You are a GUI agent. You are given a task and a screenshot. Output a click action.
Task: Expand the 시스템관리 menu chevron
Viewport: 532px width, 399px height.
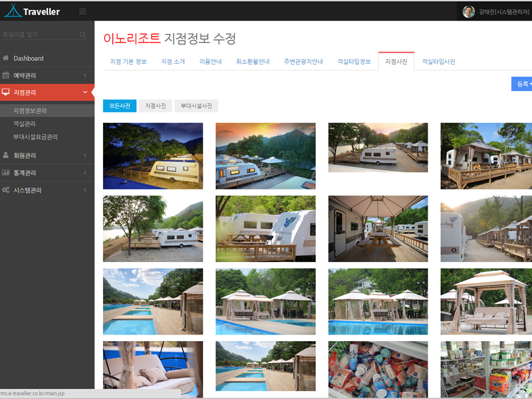click(85, 190)
